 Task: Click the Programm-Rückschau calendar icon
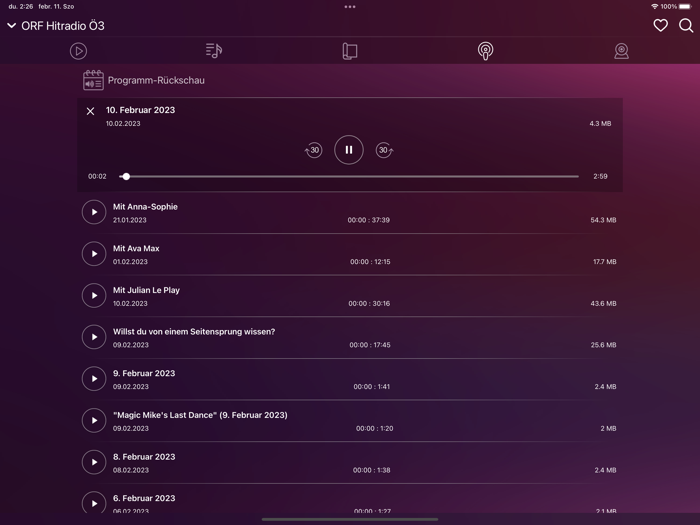pyautogui.click(x=93, y=80)
